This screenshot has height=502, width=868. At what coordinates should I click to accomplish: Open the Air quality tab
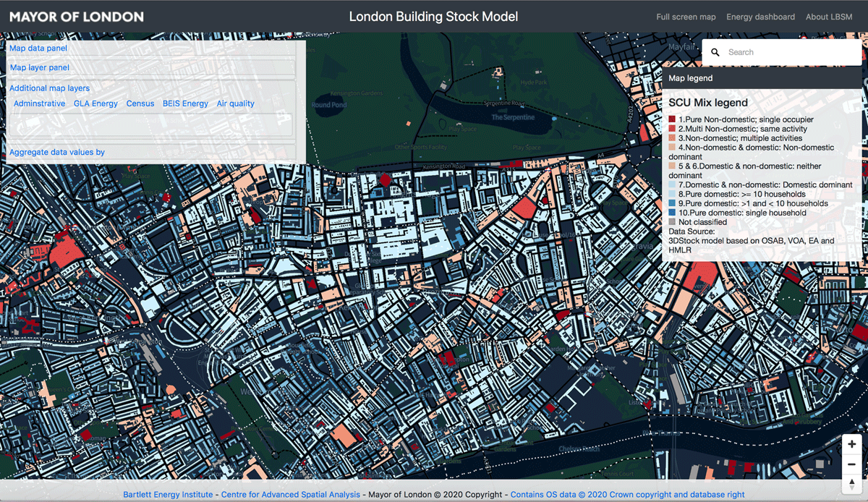click(236, 103)
